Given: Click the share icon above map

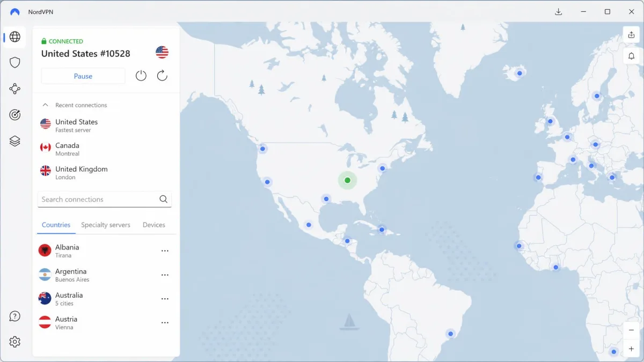Looking at the screenshot, I should coord(631,35).
